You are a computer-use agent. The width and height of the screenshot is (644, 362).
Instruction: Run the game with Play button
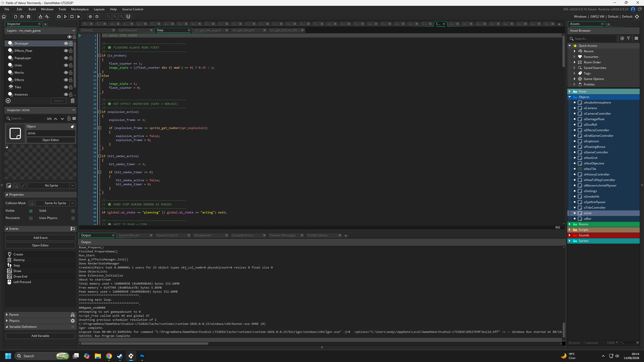coord(65,17)
